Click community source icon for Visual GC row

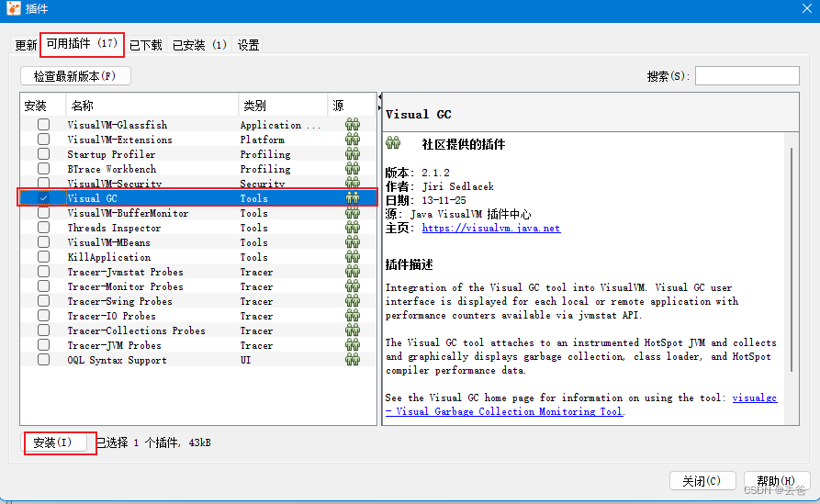(353, 198)
